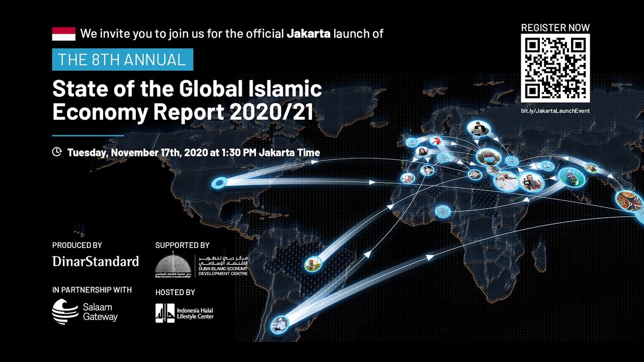The image size is (644, 362).
Task: Click the REGISTER NOW heading
Action: click(x=555, y=28)
